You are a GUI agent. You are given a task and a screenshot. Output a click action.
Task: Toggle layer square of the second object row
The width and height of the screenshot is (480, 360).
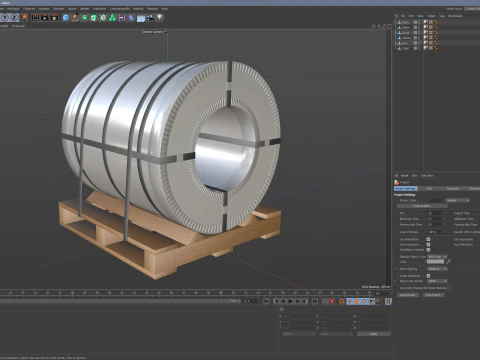tap(415, 27)
